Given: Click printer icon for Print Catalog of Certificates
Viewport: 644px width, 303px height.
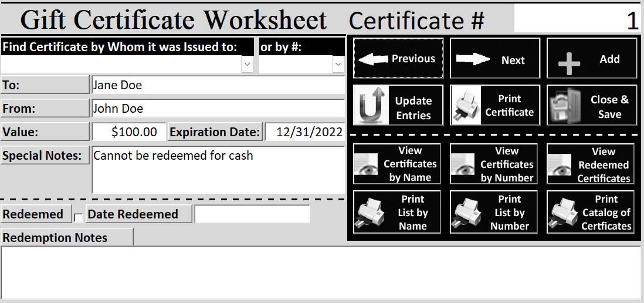Looking at the screenshot, I should pyautogui.click(x=562, y=214).
